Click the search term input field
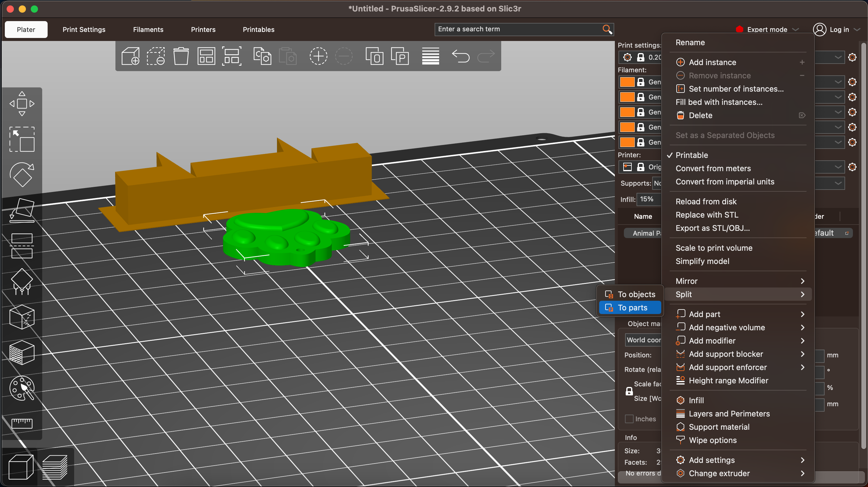The width and height of the screenshot is (868, 487). [519, 29]
